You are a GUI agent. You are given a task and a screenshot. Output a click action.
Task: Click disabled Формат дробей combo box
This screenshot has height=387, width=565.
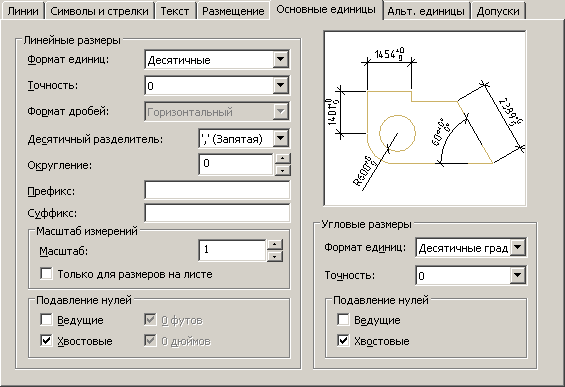click(217, 112)
